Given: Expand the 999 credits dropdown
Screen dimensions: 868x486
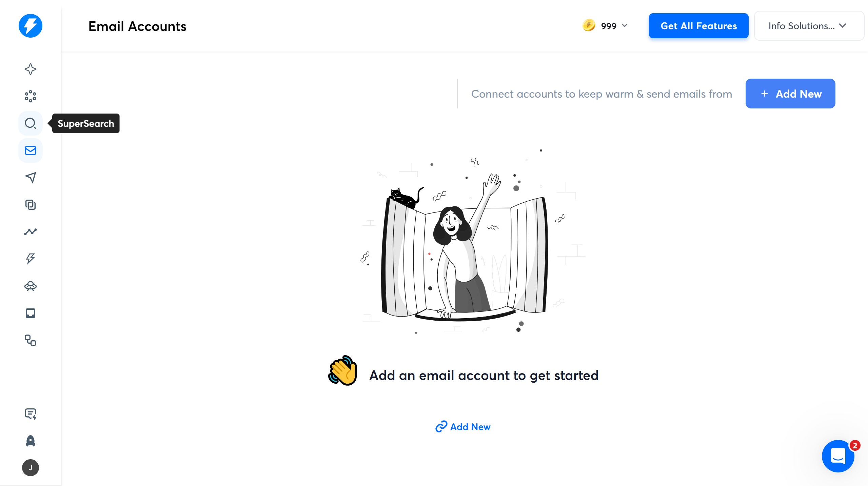Looking at the screenshot, I should pos(605,26).
